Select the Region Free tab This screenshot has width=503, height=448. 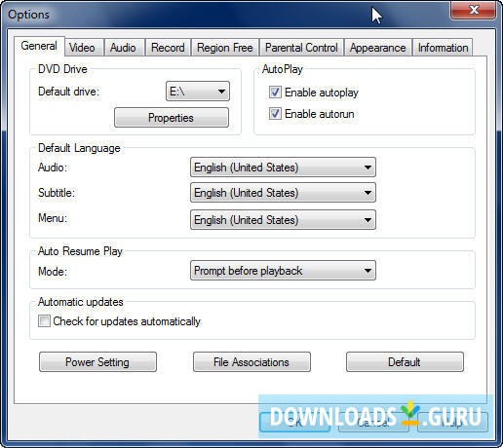(225, 48)
